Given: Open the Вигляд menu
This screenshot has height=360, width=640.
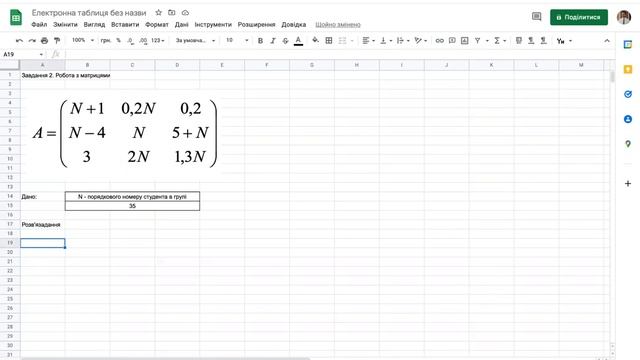Looking at the screenshot, I should 94,24.
